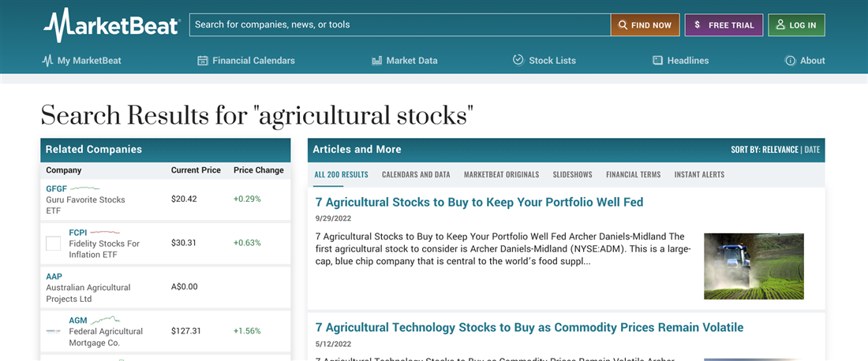Start a Free Trial
The width and height of the screenshot is (868, 361).
[724, 25]
